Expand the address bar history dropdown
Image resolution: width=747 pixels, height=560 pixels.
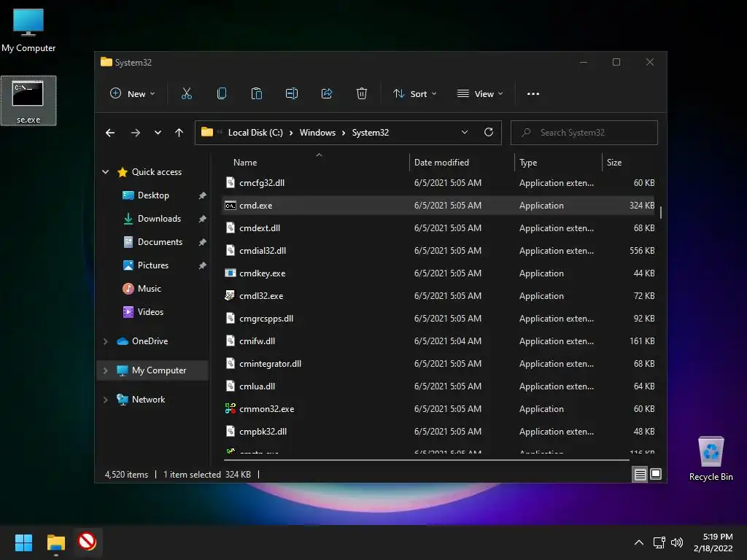465,133
